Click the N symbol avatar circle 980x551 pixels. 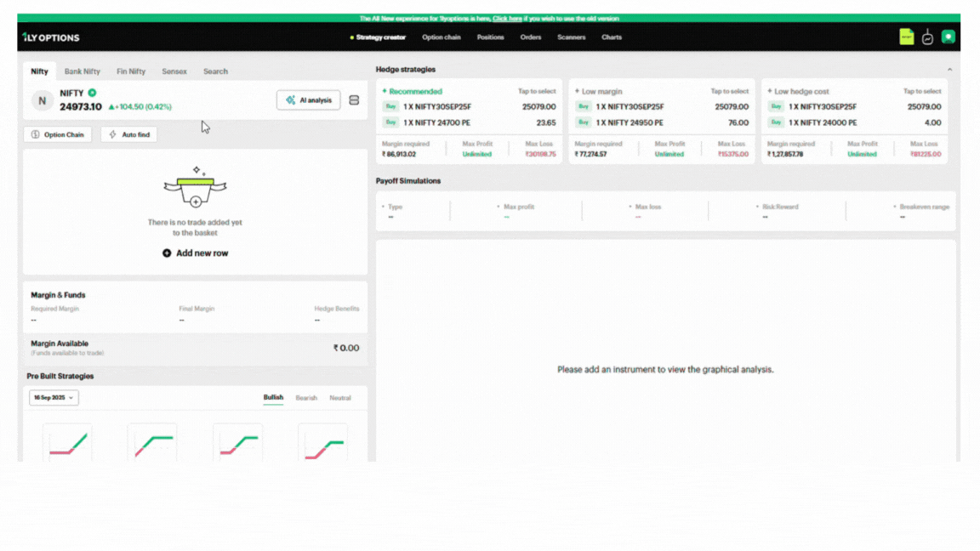coord(42,100)
